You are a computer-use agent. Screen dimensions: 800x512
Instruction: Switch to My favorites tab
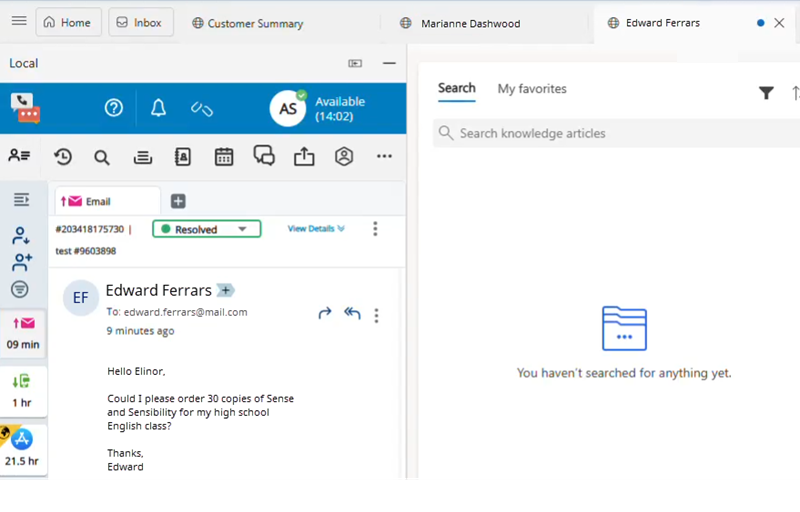tap(532, 89)
